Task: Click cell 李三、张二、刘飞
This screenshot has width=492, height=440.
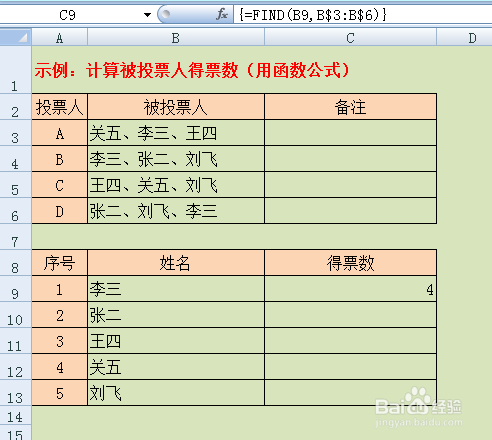Action: pyautogui.click(x=176, y=159)
